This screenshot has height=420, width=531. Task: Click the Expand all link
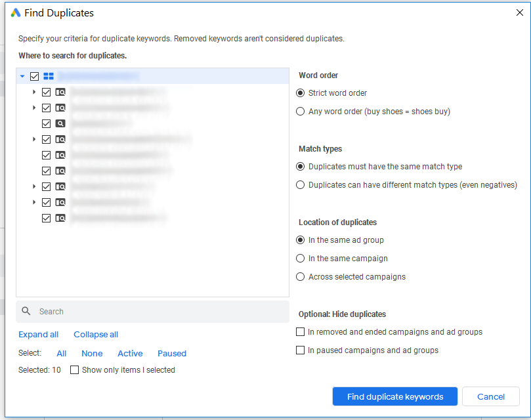coord(38,334)
